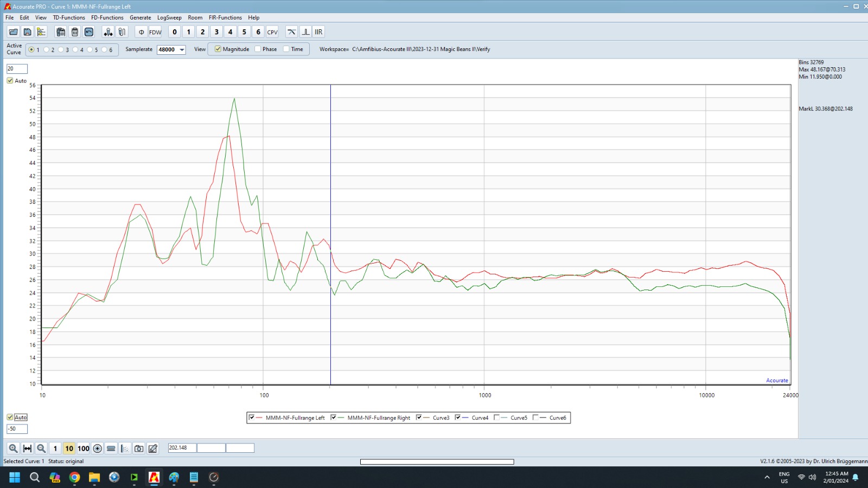Click the paperclip toolbar icon
Screen dimensions: 868x488
coord(122,32)
